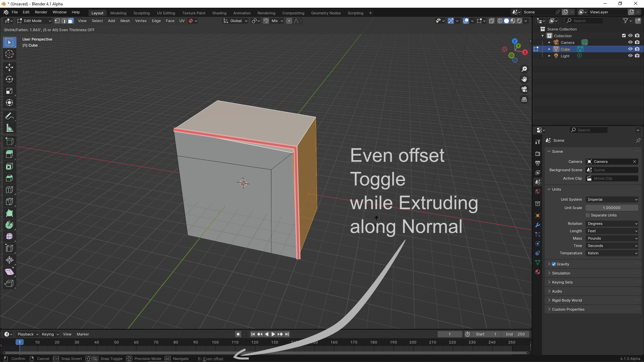The image size is (644, 362).
Task: Select the Measure tool
Action: 9,128
